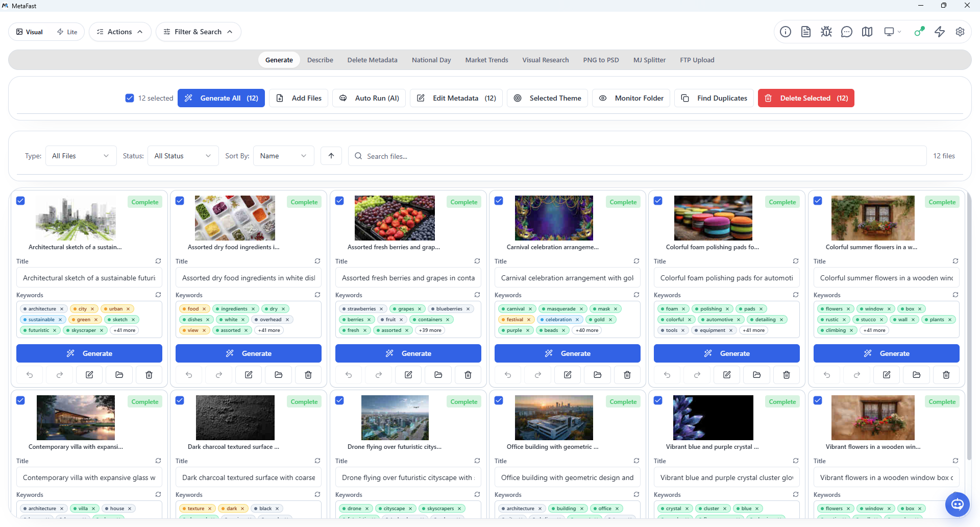The image size is (980, 527).
Task: Open the Status 'All Status' dropdown
Action: pos(183,156)
